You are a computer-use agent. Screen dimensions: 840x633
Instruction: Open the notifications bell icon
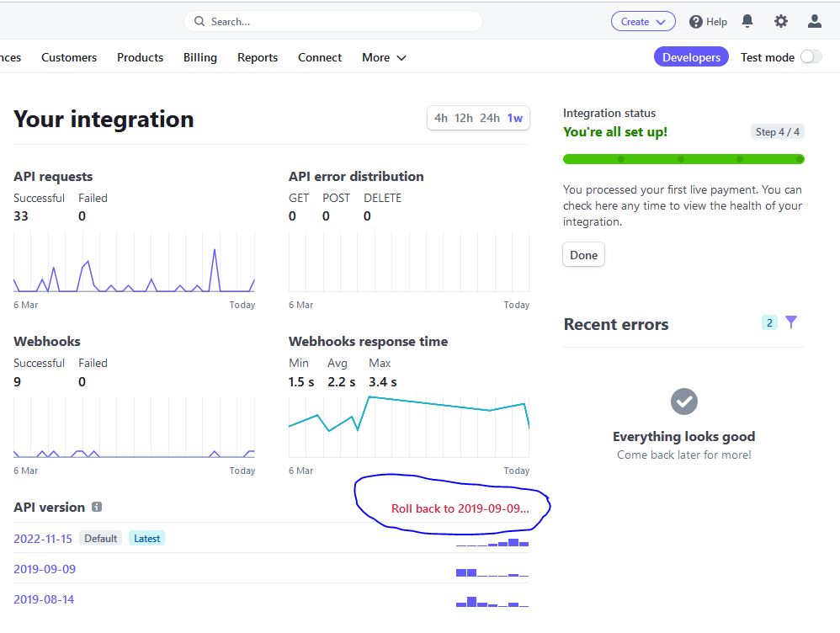(747, 21)
